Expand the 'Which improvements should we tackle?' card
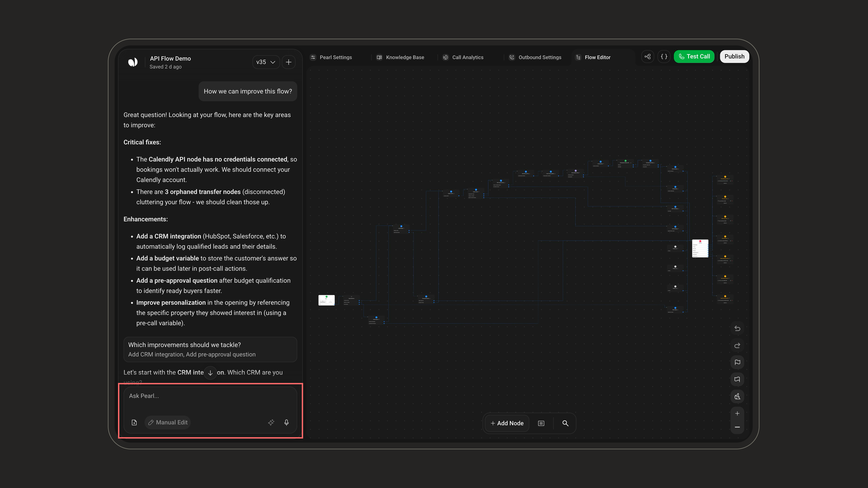Screen dimensions: 868x488 click(210, 349)
